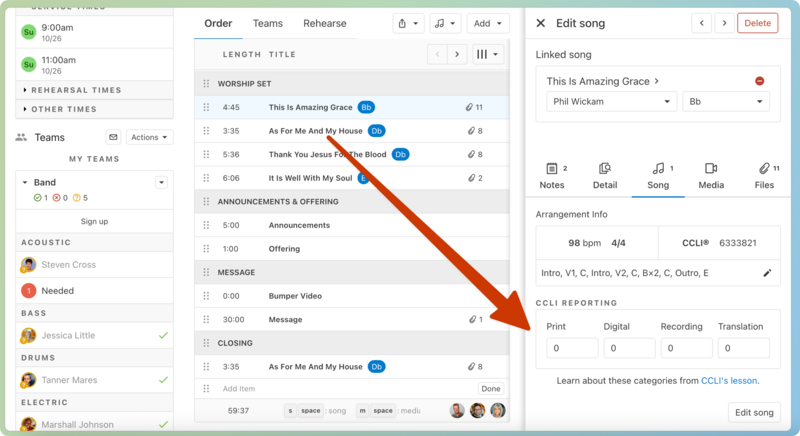Screen dimensions: 800x436
Task: Click the Translation CCLI count field
Action: point(743,348)
